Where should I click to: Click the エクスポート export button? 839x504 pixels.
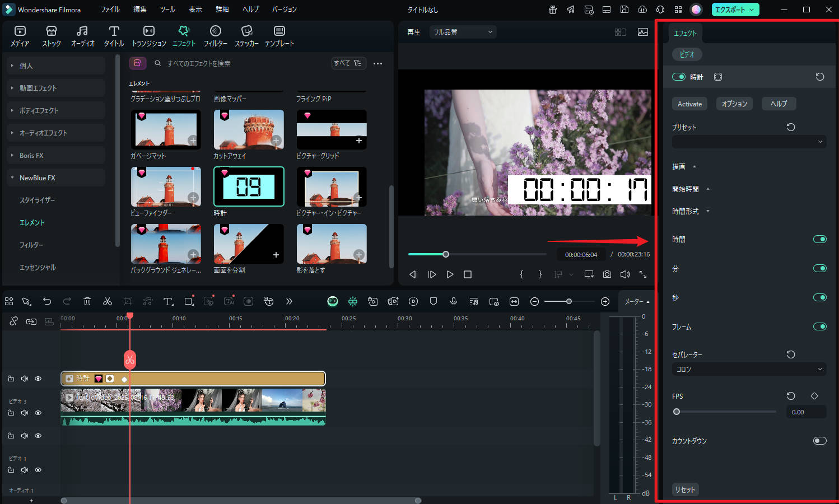click(735, 10)
